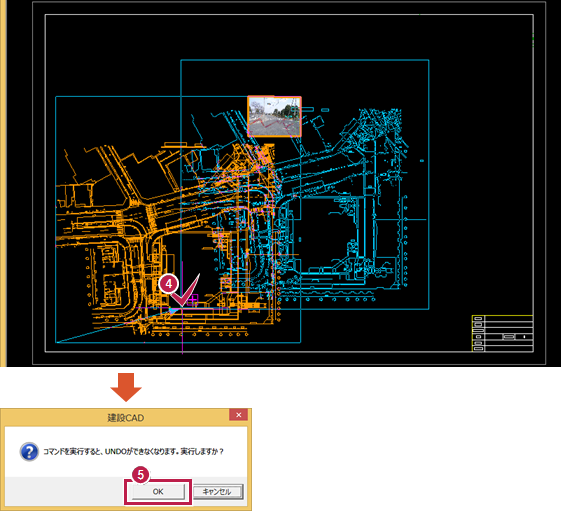Click the cyan arrowhead at the diagonal line's end

(172, 311)
